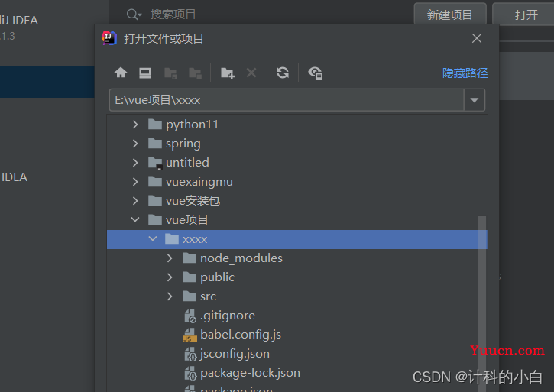Click the .gitignore file icon

(190, 316)
